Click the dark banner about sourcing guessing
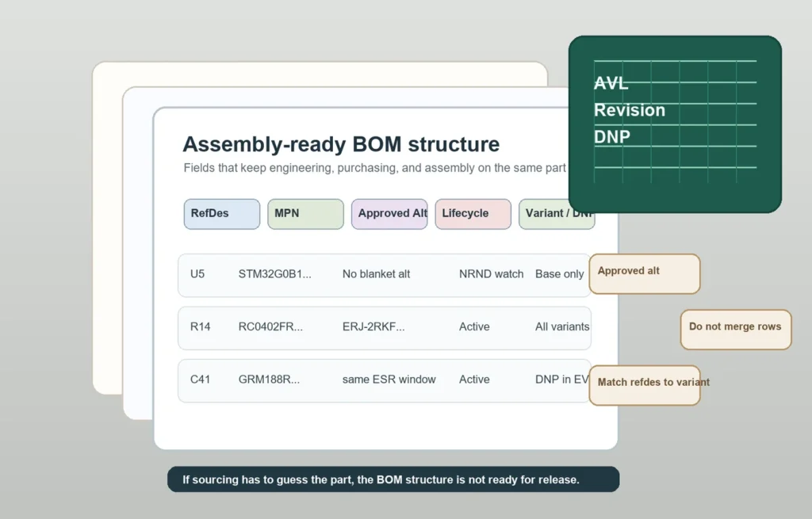812x519 pixels. coord(393,479)
